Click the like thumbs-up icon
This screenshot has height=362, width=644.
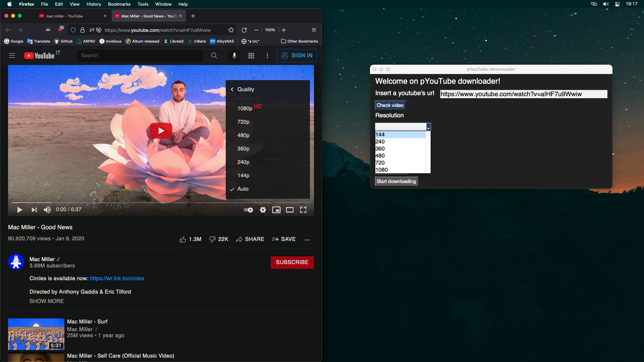[183, 239]
